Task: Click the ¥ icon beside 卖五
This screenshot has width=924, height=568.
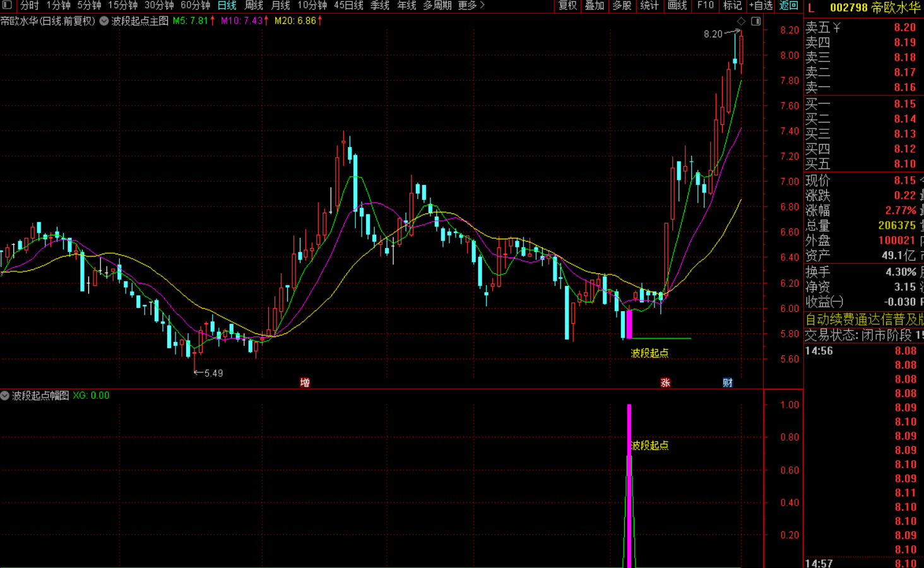Action: (x=837, y=27)
